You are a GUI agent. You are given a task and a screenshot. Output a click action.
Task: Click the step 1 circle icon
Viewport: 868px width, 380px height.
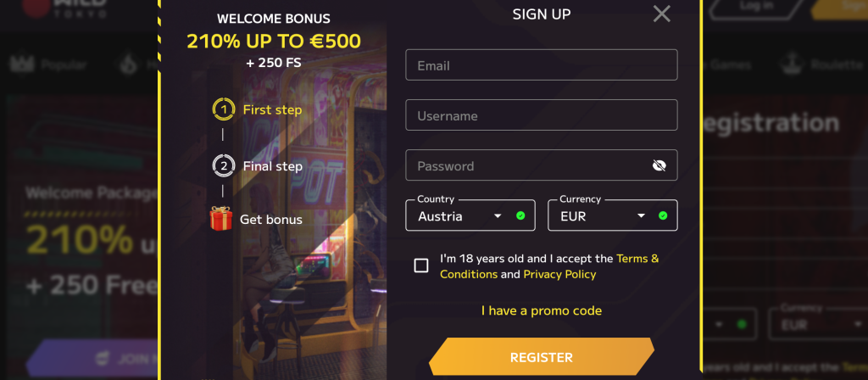click(223, 109)
